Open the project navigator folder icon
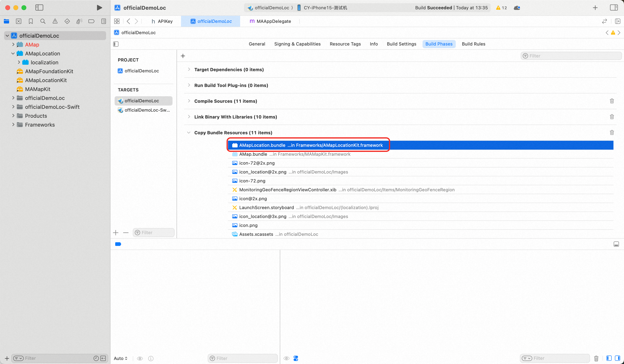This screenshot has height=364, width=624. click(6, 21)
